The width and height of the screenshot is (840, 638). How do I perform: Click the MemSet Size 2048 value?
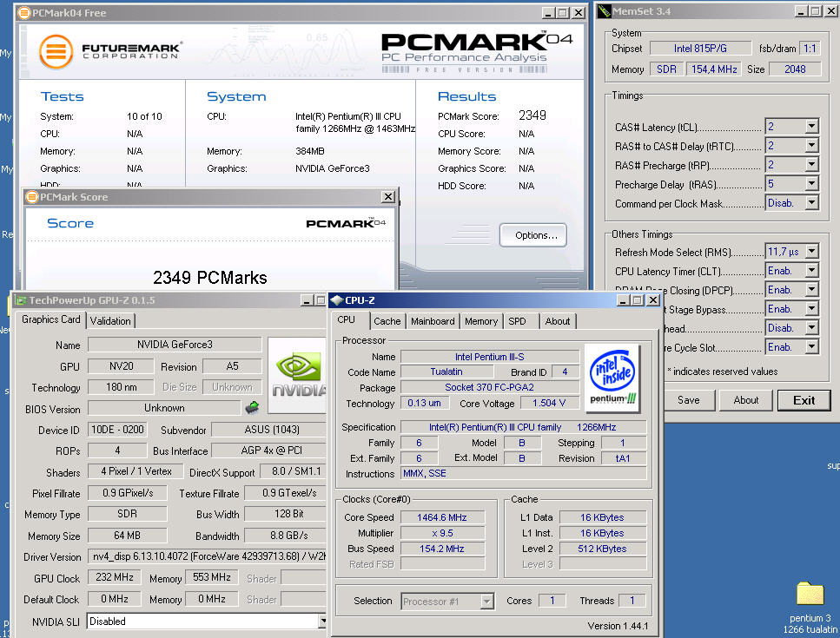coord(795,69)
